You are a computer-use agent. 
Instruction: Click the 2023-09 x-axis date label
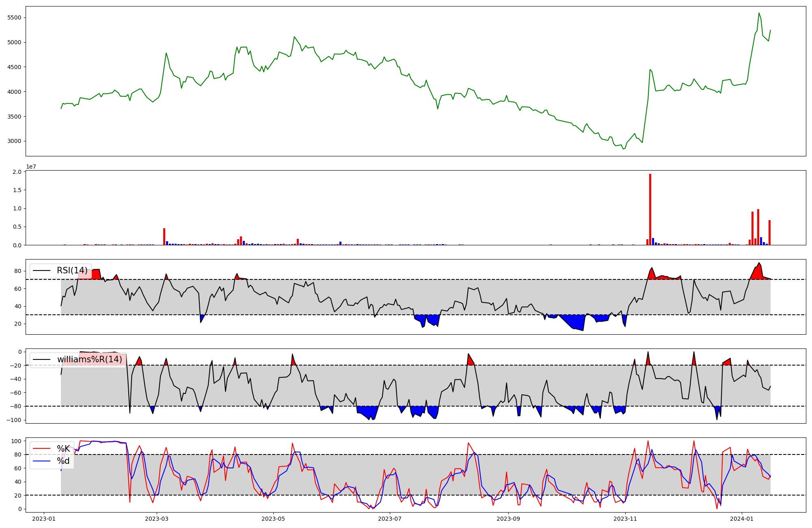[x=508, y=519]
